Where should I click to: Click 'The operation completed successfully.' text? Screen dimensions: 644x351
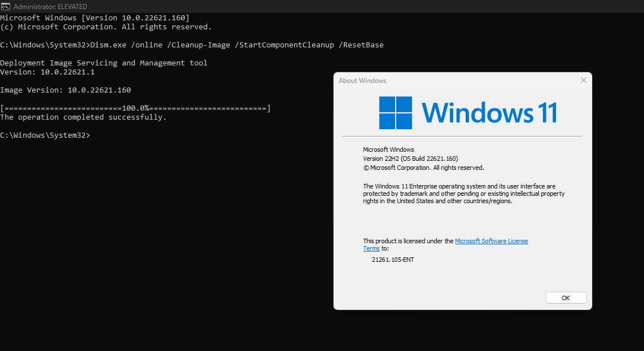(x=84, y=117)
